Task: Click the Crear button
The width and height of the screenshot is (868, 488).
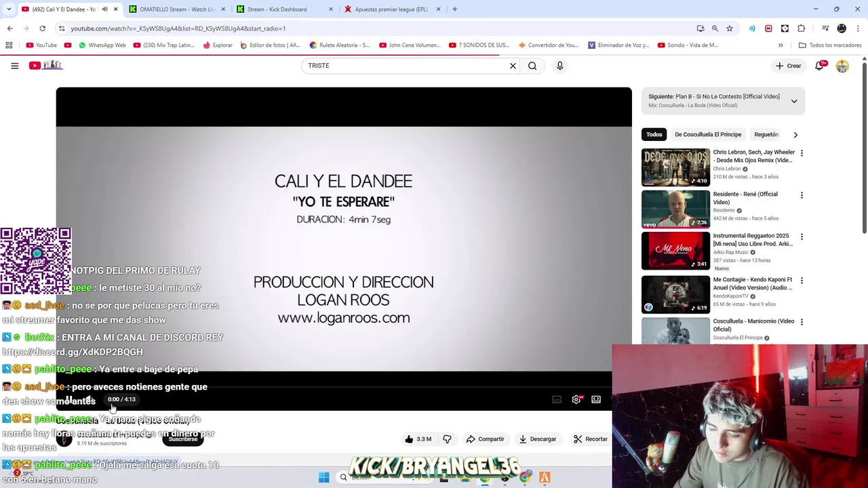Action: point(789,66)
